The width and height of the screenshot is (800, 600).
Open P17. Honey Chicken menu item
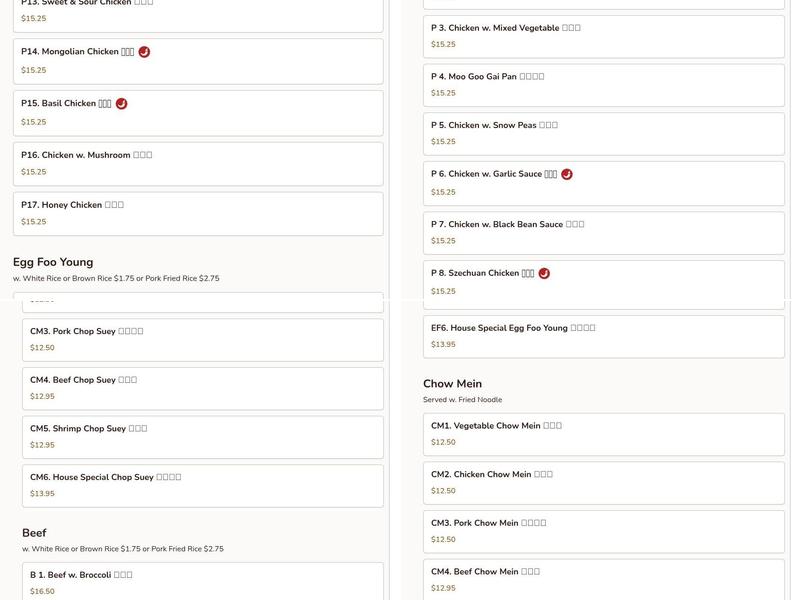pos(197,213)
